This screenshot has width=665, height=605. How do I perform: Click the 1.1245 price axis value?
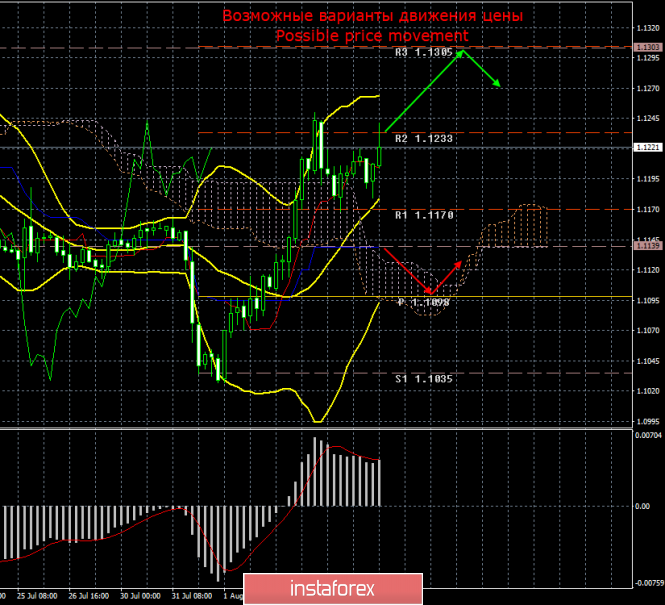(x=648, y=118)
